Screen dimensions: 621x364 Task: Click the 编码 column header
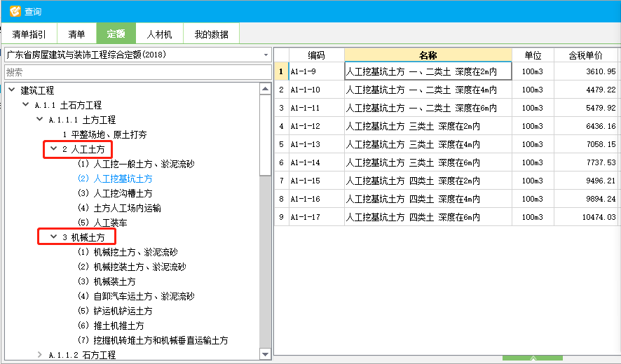(316, 55)
